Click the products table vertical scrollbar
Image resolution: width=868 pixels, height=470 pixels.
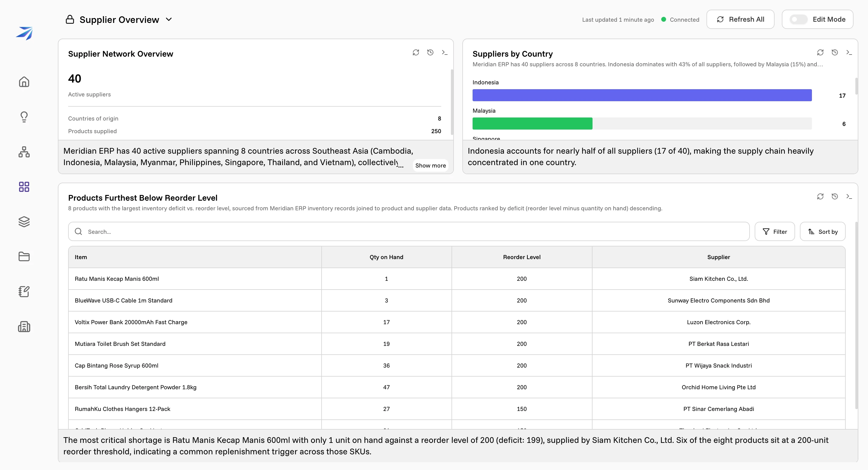856,315
